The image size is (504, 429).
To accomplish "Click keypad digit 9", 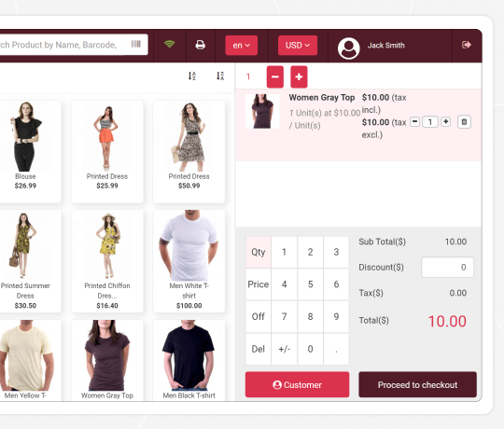I will click(x=336, y=316).
